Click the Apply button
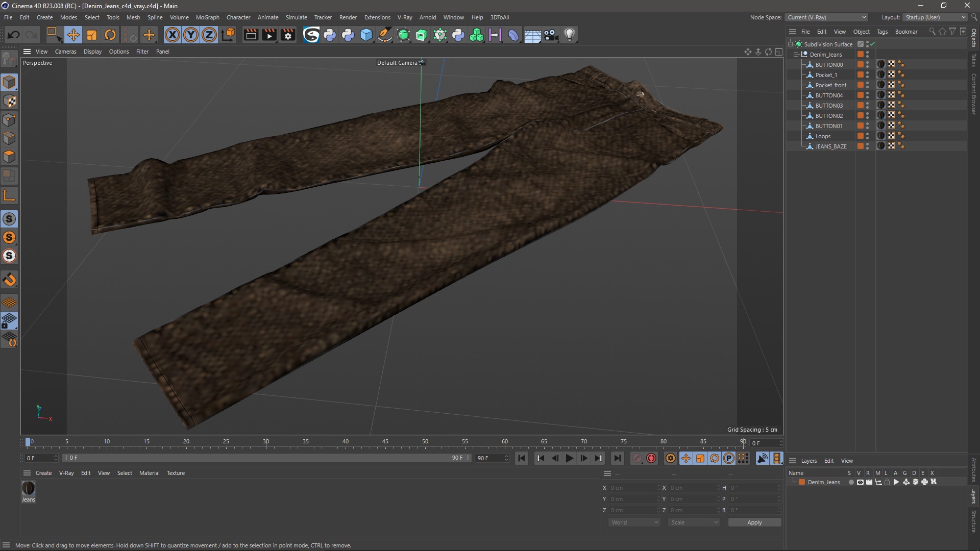Viewport: 980px width, 551px height. [x=754, y=522]
